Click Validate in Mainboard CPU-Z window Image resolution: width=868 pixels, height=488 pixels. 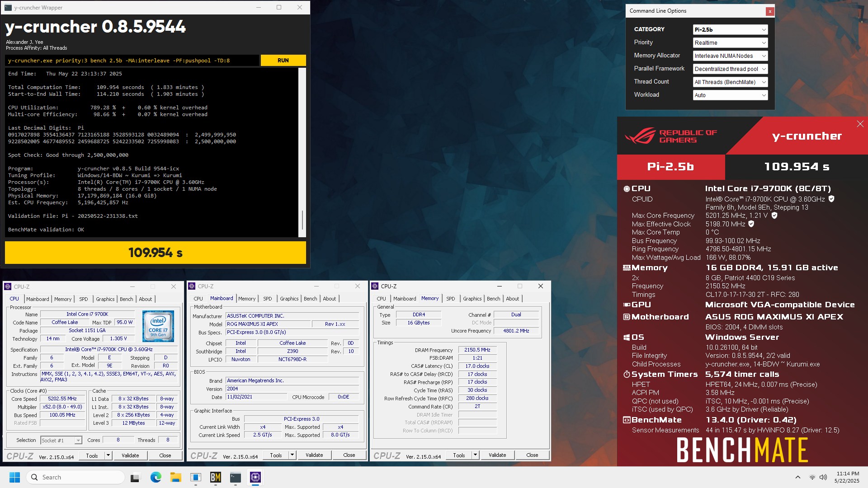pyautogui.click(x=314, y=455)
